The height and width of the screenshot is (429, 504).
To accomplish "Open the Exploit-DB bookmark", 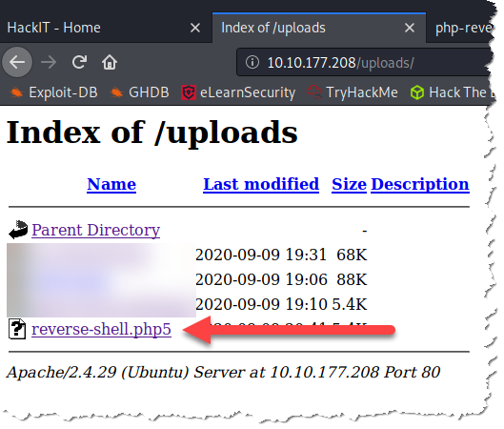I will (54, 92).
